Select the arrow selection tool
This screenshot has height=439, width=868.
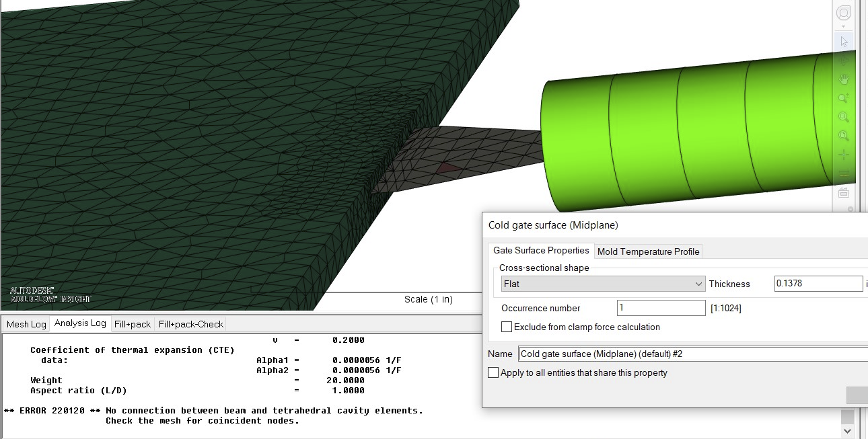[x=843, y=41]
